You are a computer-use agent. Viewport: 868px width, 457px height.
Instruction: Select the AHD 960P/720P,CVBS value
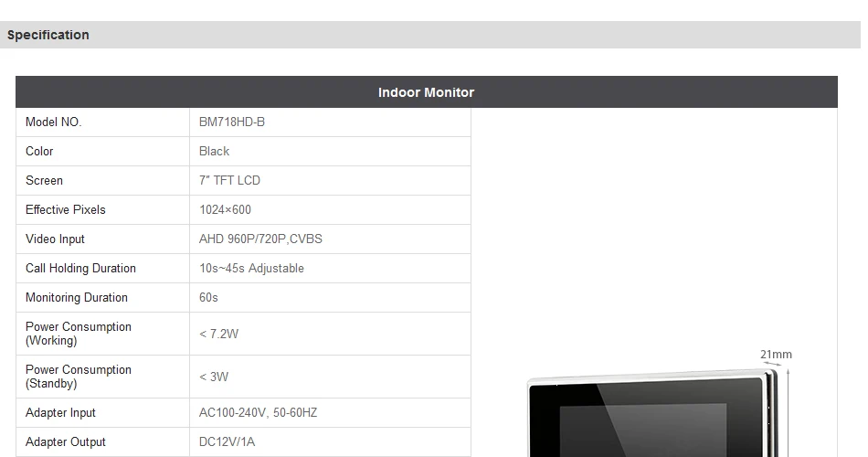coord(260,239)
